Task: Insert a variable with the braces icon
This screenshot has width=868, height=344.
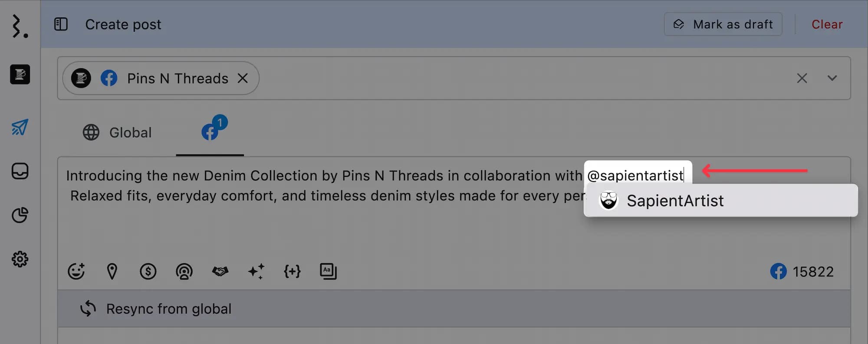Action: pos(292,271)
